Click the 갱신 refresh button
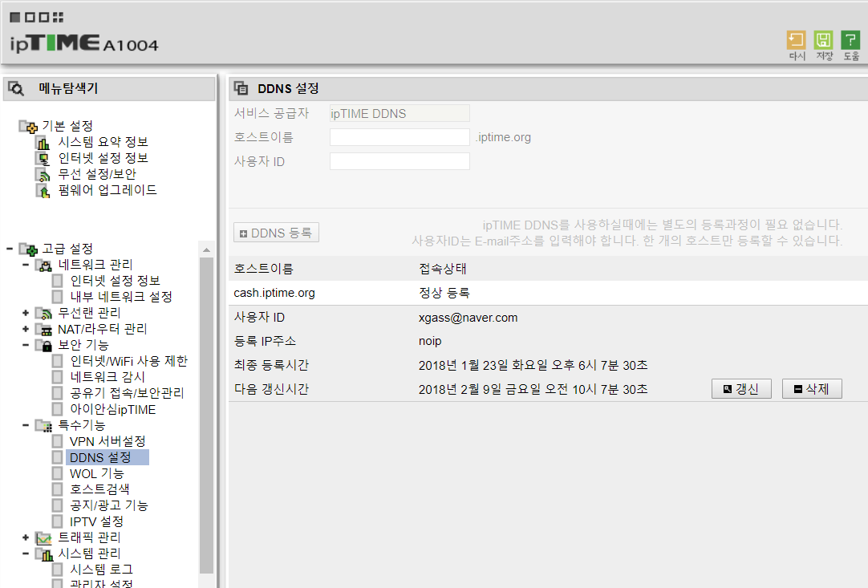Image resolution: width=868 pixels, height=588 pixels. [x=741, y=389]
